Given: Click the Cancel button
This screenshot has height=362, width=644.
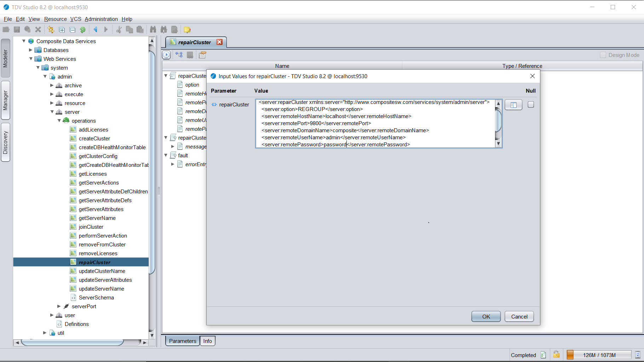Looking at the screenshot, I should click(519, 316).
